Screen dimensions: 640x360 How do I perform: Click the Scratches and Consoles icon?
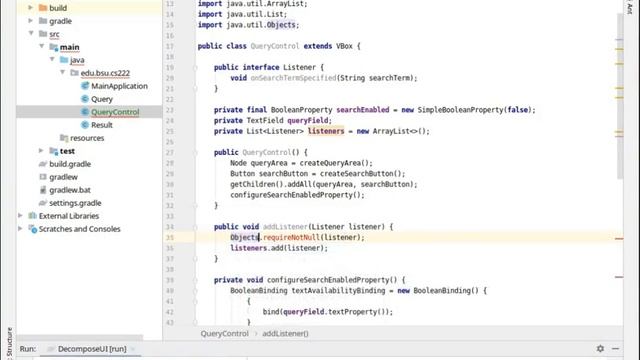click(33, 229)
